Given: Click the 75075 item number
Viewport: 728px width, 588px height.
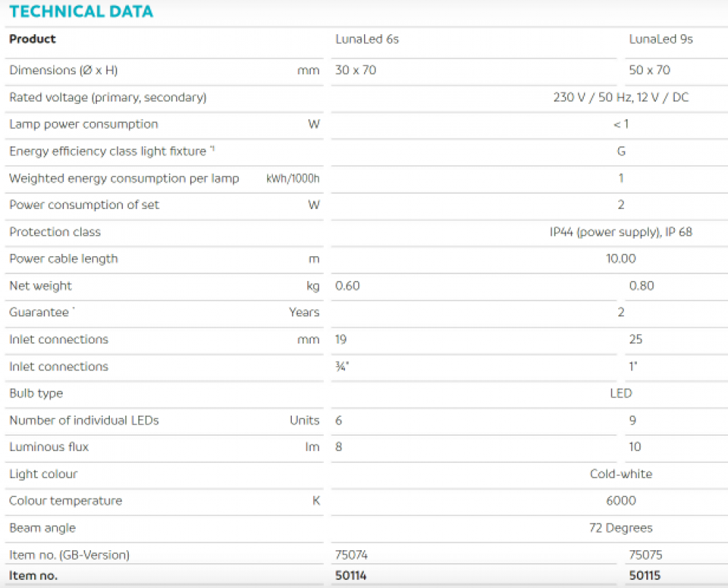Looking at the screenshot, I should point(645,555).
